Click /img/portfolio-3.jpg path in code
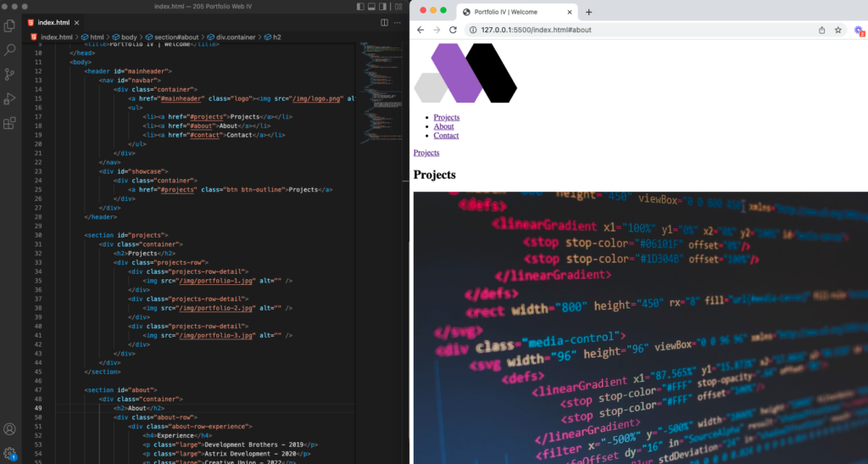This screenshot has height=464, width=868. click(x=216, y=336)
